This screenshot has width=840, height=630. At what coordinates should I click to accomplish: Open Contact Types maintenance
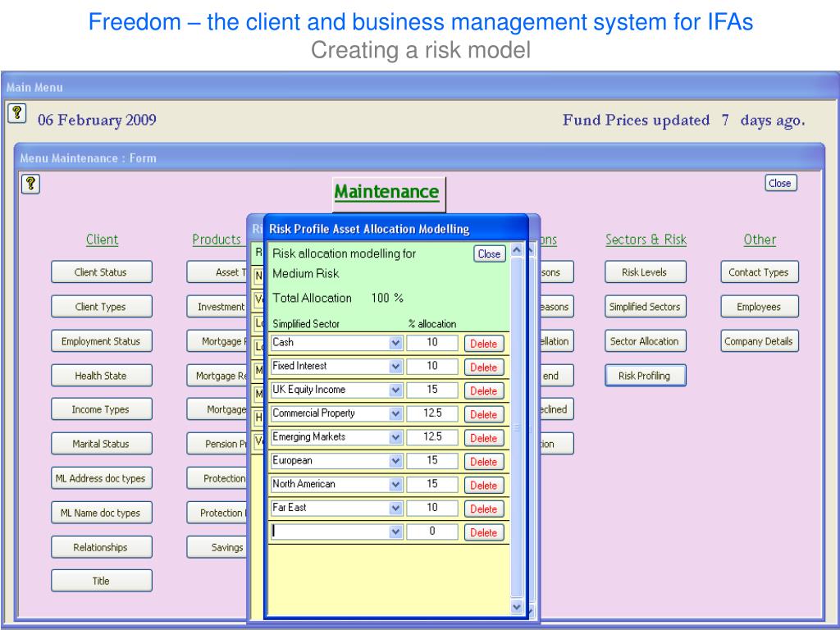click(x=759, y=272)
